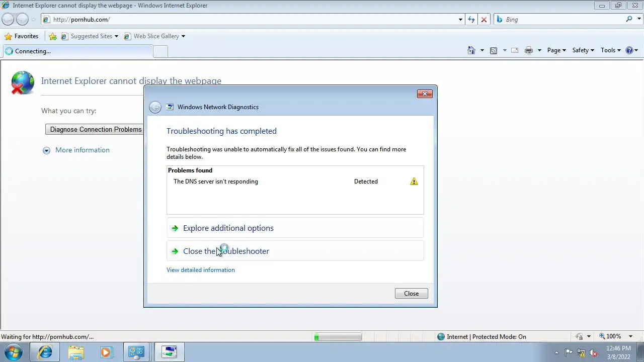Click the red Stop loading icon
Image resolution: width=644 pixels, height=362 pixels.
484,20
